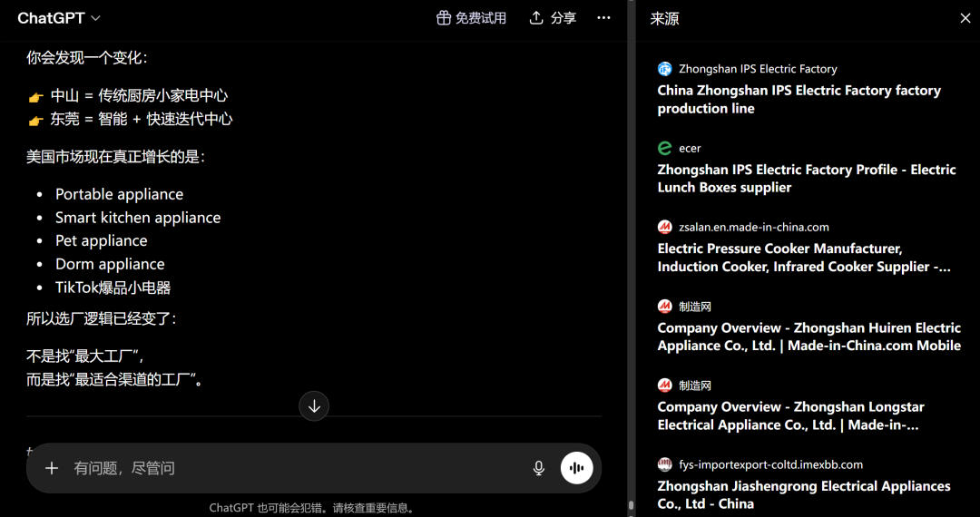
Task: Click the 制造网 icon above Huiren Electric
Action: (664, 306)
